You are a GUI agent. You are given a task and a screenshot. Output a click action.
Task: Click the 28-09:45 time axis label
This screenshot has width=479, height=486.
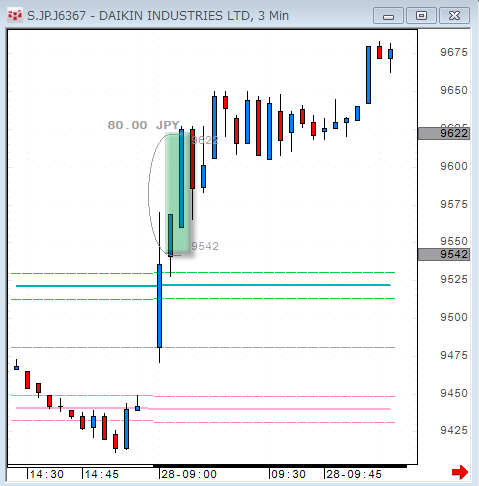[354, 474]
